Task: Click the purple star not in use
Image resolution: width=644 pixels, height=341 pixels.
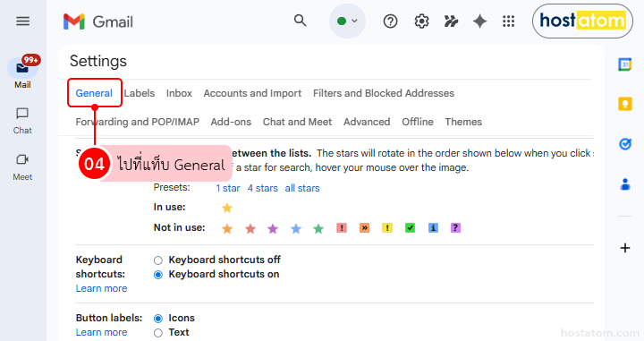Action: [273, 228]
